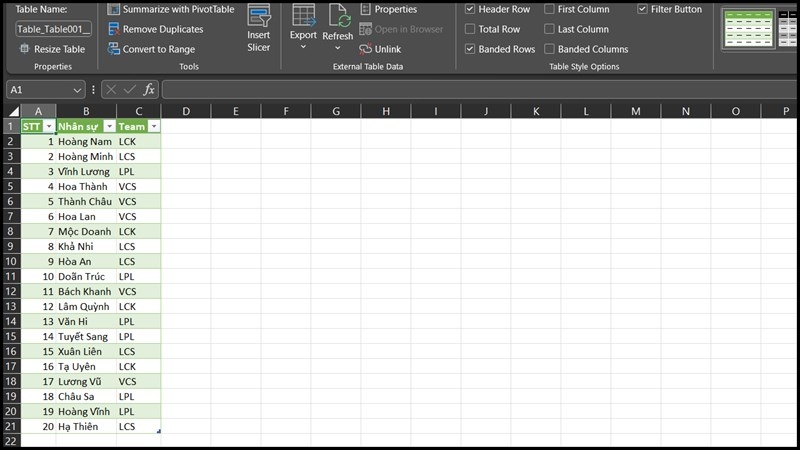Viewport: 800px width, 450px height.
Task: Click the Convert to Range icon
Action: (114, 49)
